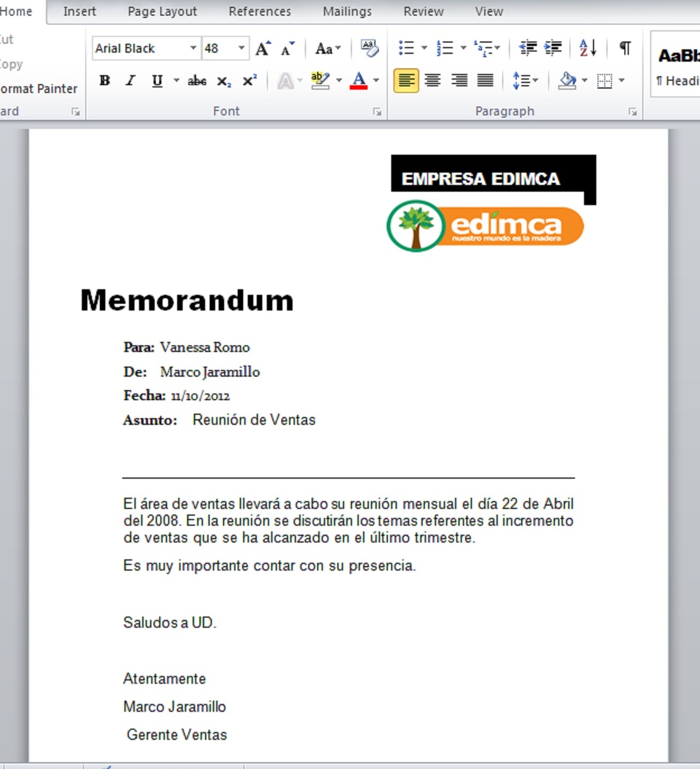
Task: Apply Strikethrough to selected text
Action: tap(197, 80)
